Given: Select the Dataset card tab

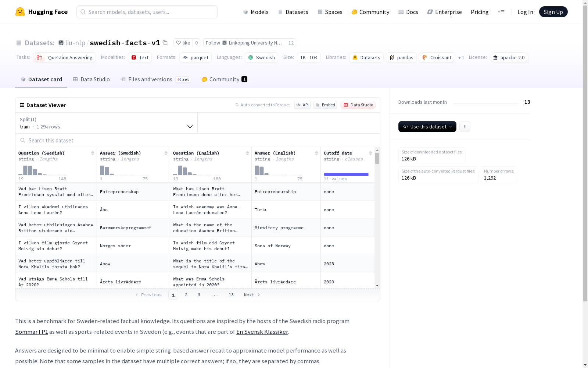Looking at the screenshot, I should click(x=41, y=79).
